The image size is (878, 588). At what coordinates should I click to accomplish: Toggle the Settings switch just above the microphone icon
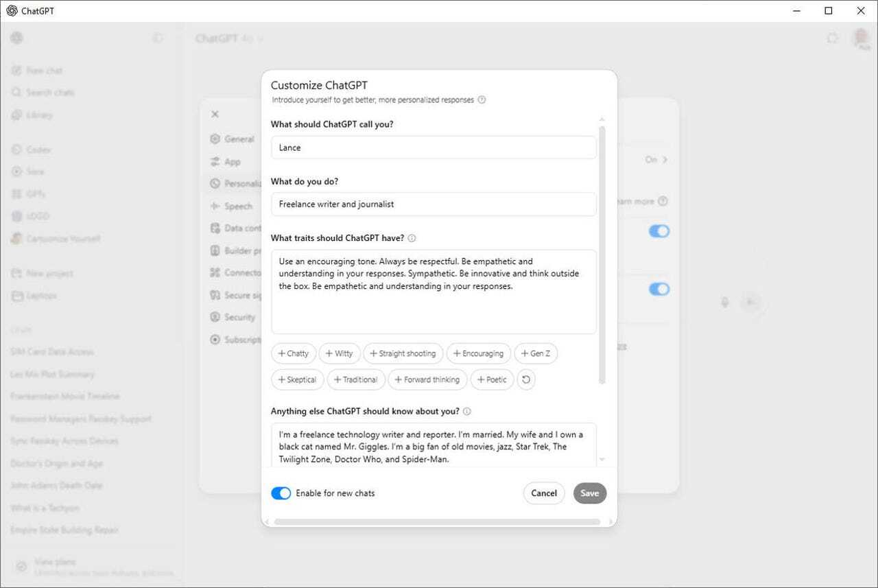(659, 289)
